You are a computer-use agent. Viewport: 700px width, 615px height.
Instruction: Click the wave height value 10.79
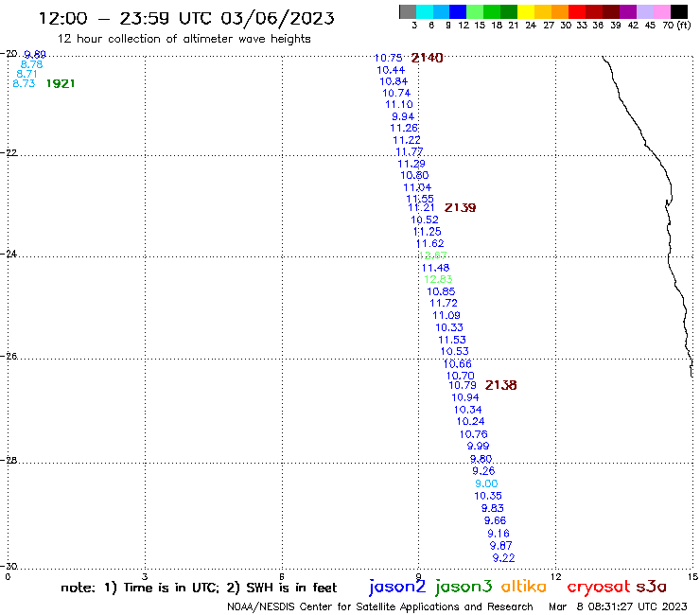click(x=462, y=385)
